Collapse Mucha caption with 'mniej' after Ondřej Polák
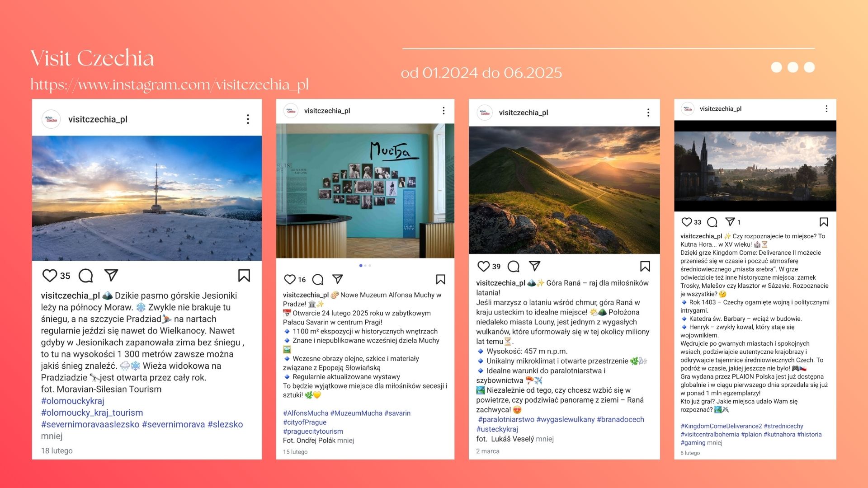 click(x=345, y=441)
